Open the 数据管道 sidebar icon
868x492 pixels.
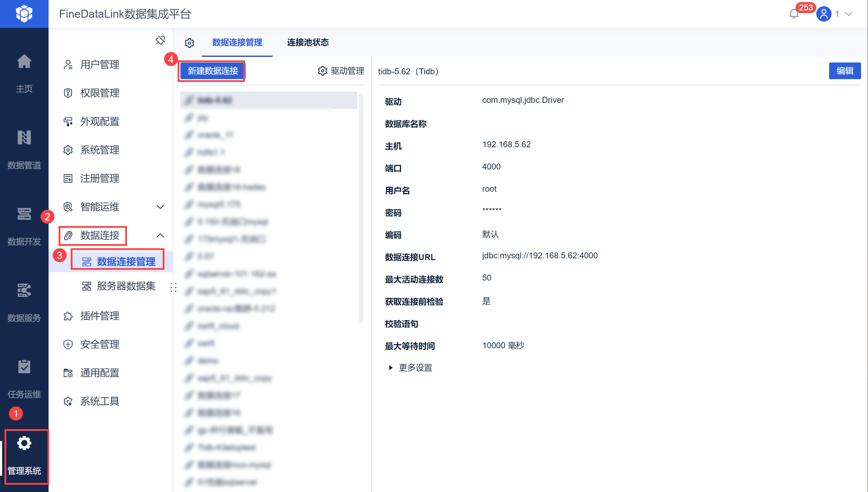pos(24,138)
